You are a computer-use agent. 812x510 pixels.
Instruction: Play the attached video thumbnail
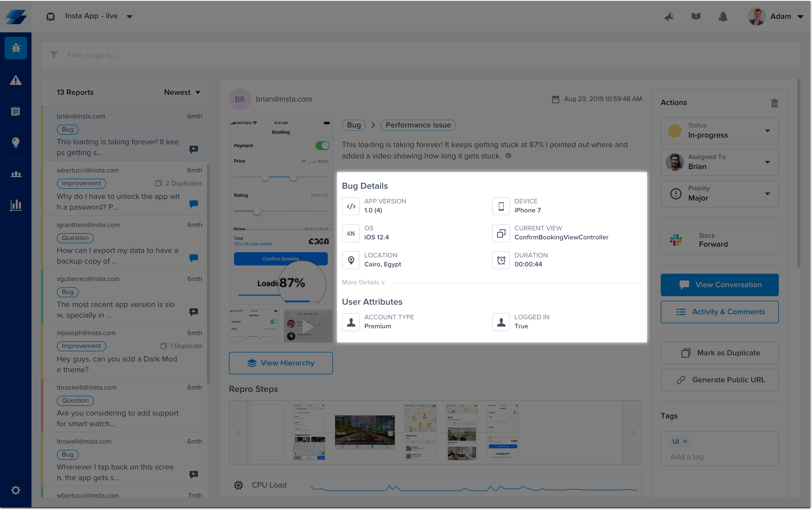pyautogui.click(x=308, y=326)
